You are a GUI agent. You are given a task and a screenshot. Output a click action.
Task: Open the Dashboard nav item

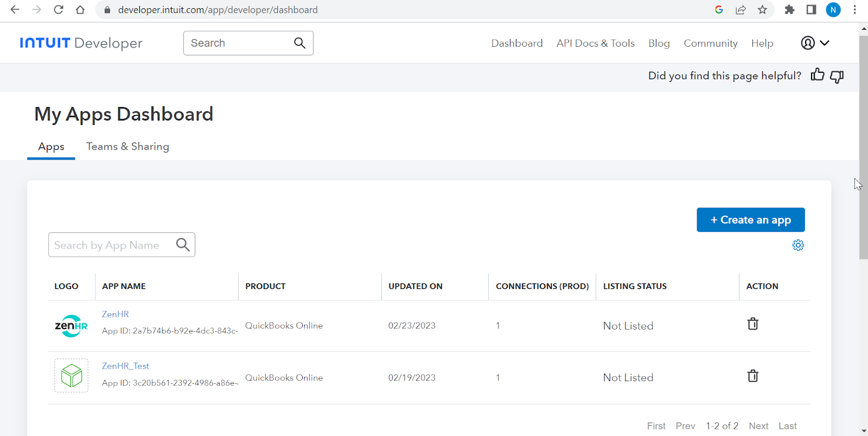517,43
